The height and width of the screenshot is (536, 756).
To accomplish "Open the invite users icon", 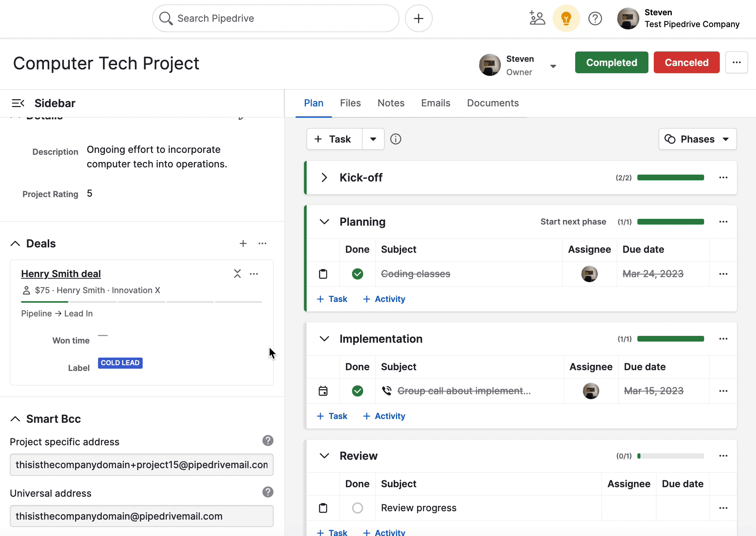I will [x=537, y=18].
